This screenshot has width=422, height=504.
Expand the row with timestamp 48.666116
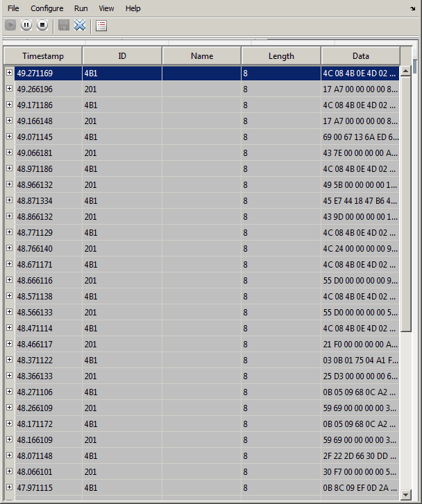click(x=9, y=280)
